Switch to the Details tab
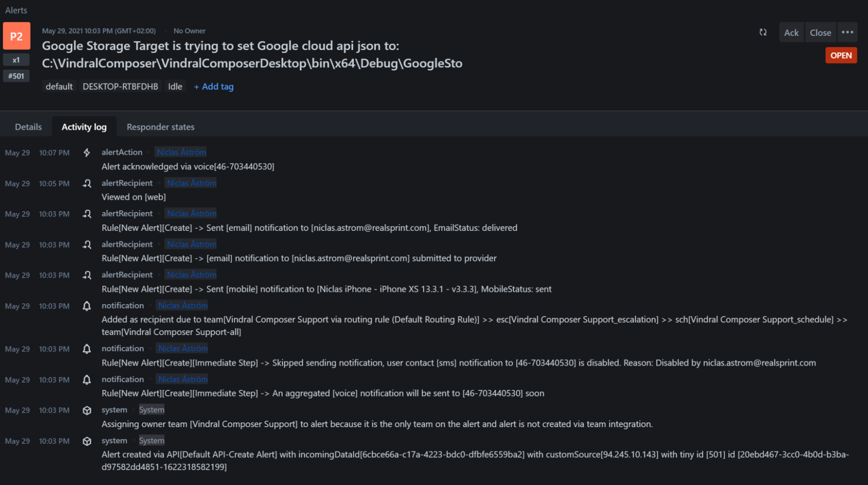 point(28,127)
